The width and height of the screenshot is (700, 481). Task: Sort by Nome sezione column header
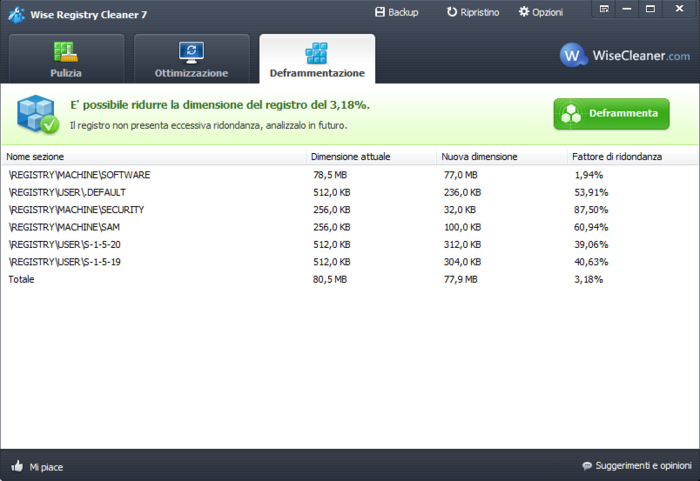(x=34, y=157)
